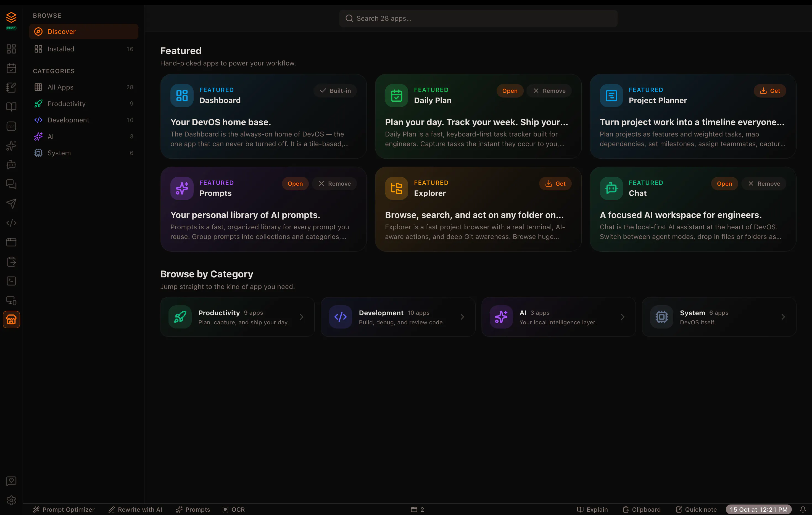Open the PDF tool icon in rail

point(11,126)
